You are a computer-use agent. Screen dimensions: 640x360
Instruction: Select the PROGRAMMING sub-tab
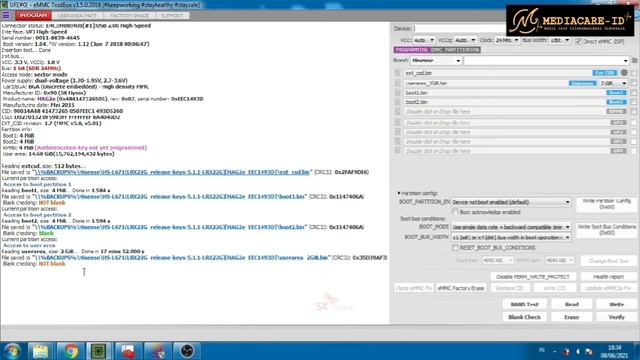click(411, 50)
